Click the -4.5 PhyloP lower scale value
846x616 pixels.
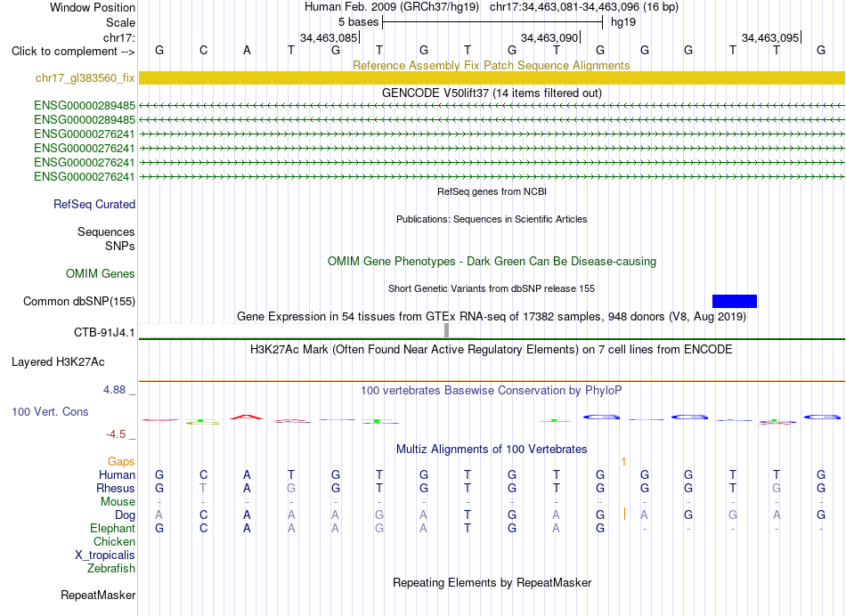(x=116, y=434)
